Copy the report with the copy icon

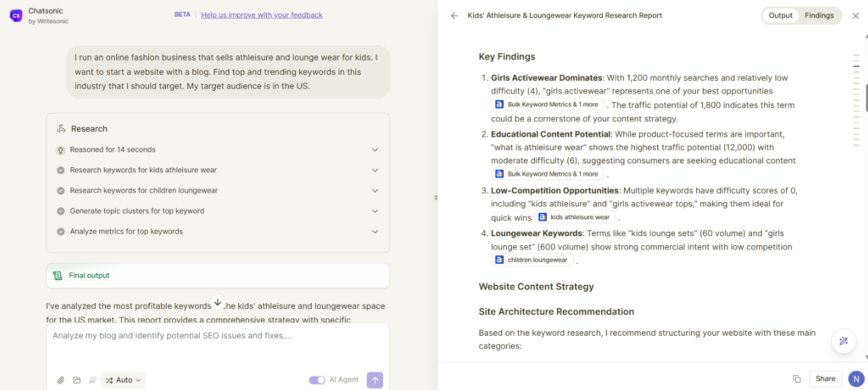pos(797,379)
